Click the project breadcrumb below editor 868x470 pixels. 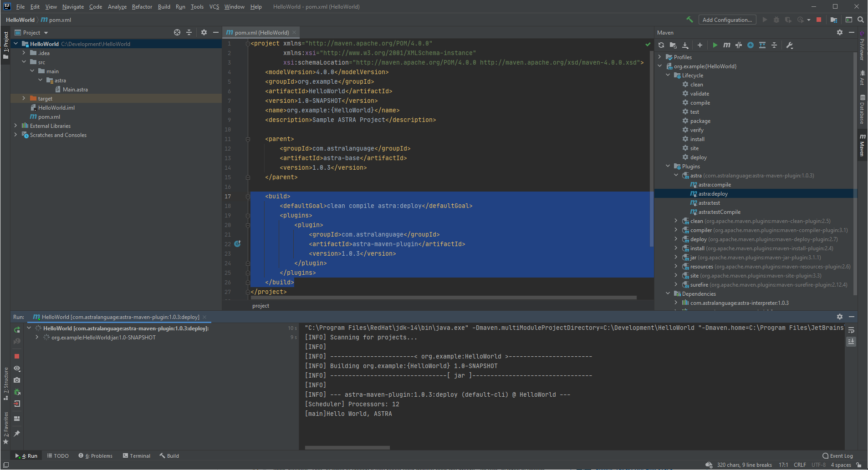pyautogui.click(x=260, y=306)
